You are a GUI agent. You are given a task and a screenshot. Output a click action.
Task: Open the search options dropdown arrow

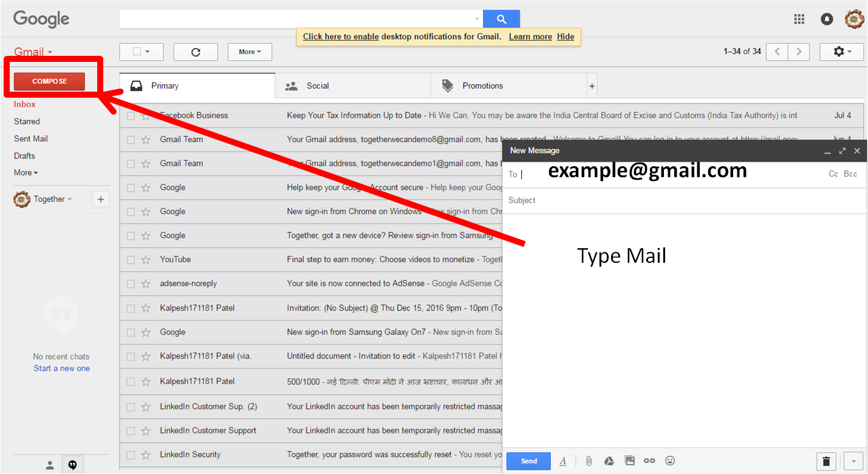pyautogui.click(x=477, y=19)
